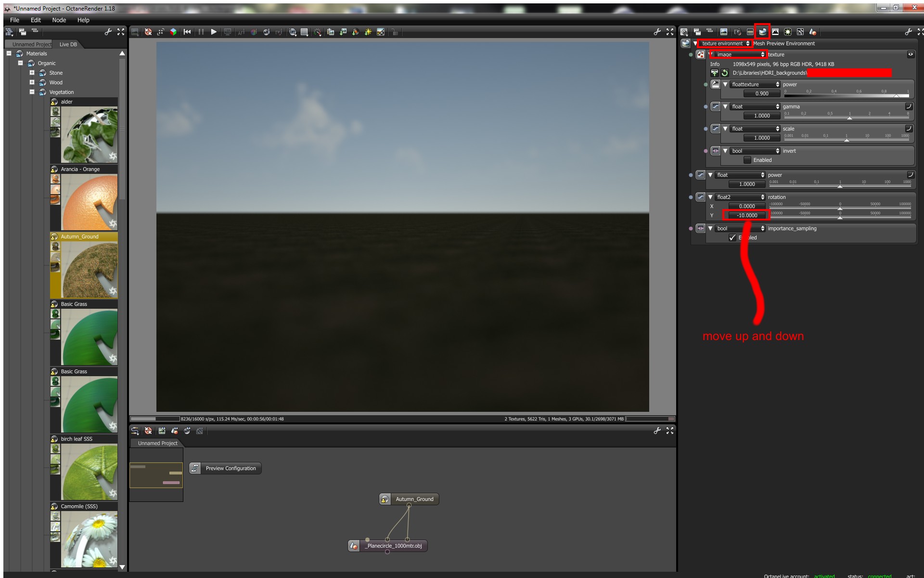Image resolution: width=924 pixels, height=578 pixels.
Task: Click the render play button
Action: tap(214, 32)
